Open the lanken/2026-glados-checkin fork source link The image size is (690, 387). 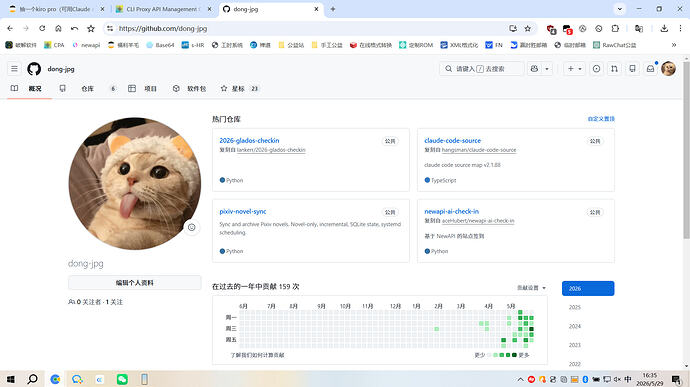[271, 150]
